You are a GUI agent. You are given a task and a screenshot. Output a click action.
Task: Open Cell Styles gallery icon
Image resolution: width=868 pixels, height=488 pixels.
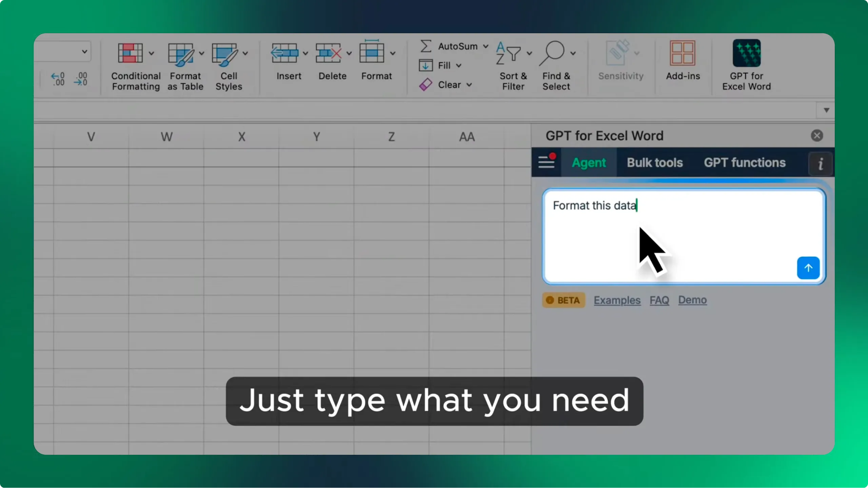pos(224,54)
